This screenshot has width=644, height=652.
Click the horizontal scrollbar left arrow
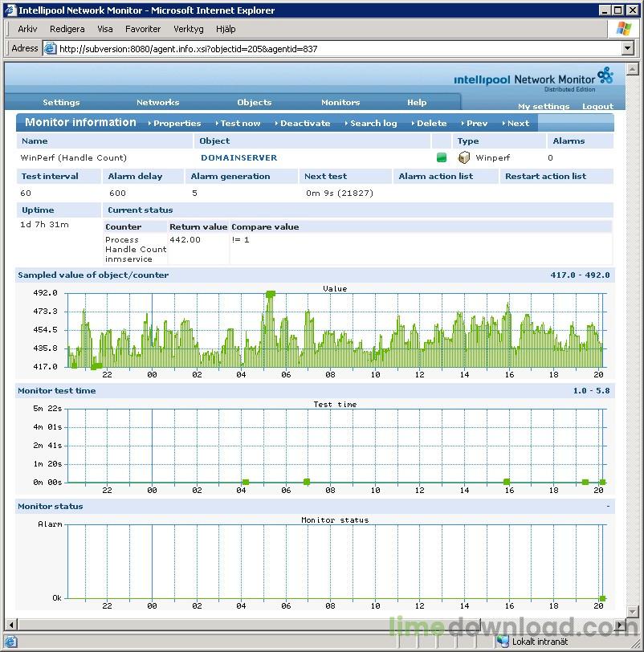click(x=11, y=624)
